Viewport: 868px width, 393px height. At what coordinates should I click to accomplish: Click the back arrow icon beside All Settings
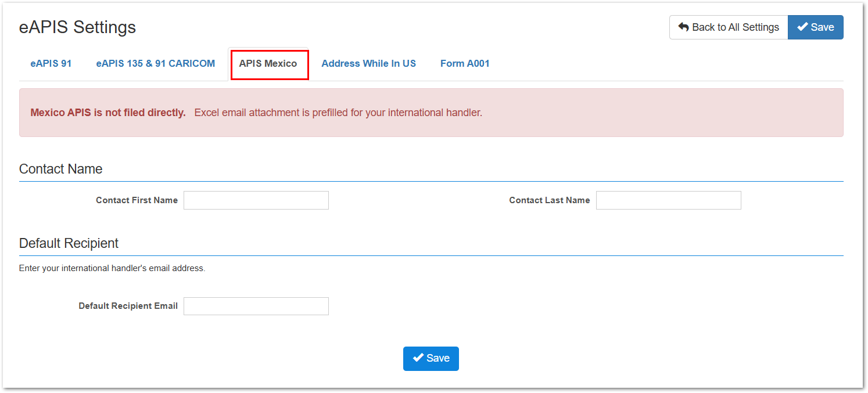pyautogui.click(x=684, y=27)
